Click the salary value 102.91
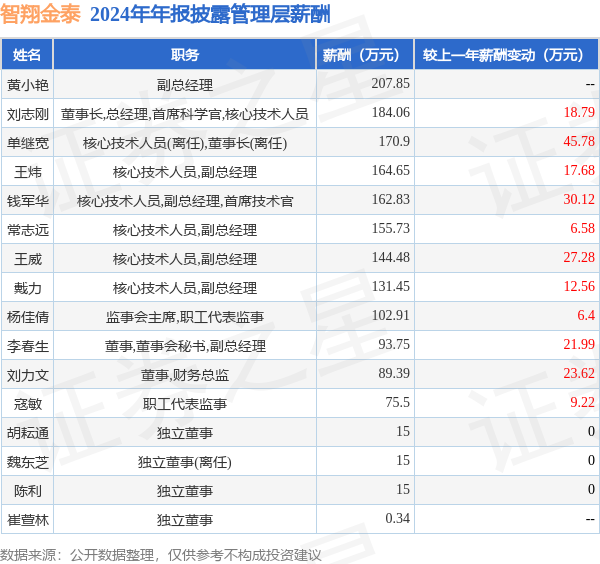Image resolution: width=600 pixels, height=564 pixels. click(x=390, y=316)
